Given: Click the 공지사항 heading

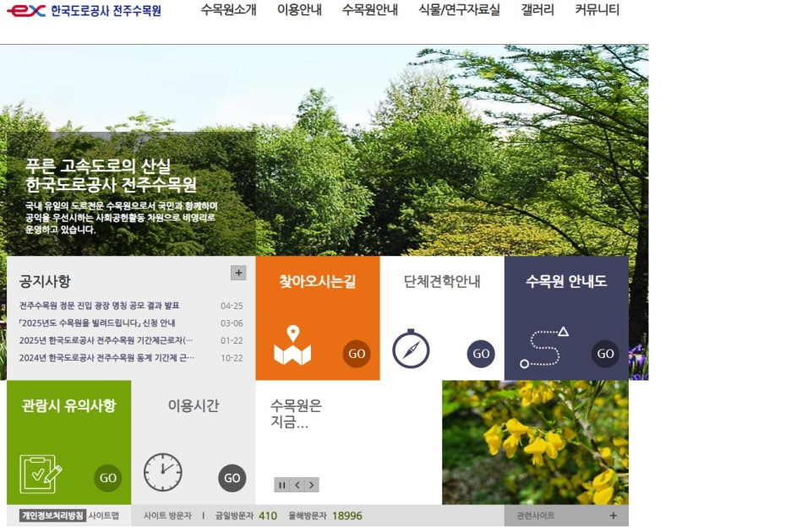Looking at the screenshot, I should [x=45, y=281].
